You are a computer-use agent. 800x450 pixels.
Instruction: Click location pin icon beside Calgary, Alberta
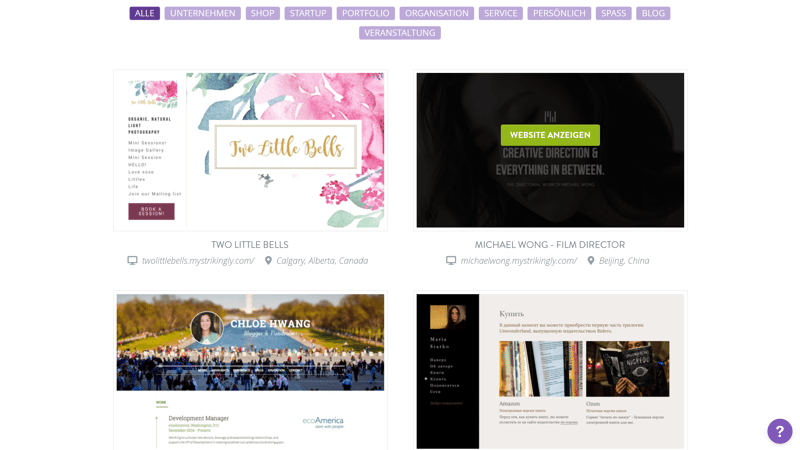268,261
